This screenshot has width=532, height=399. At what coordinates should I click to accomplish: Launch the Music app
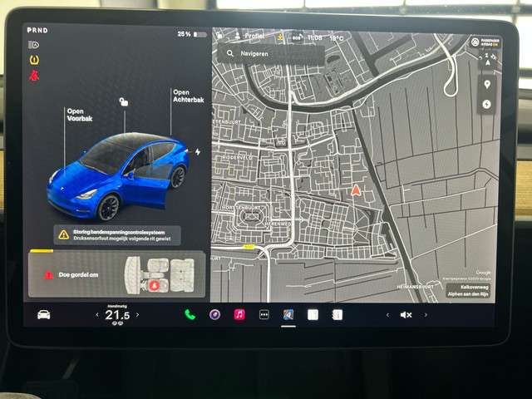(x=239, y=315)
